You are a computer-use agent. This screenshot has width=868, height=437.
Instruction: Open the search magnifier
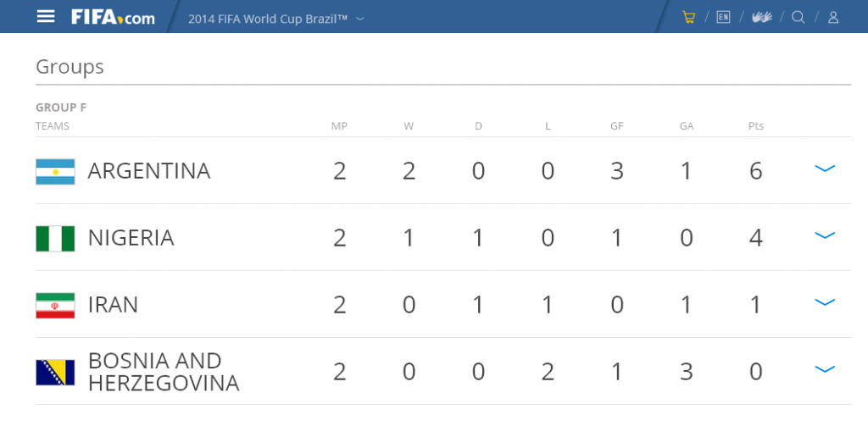(798, 17)
